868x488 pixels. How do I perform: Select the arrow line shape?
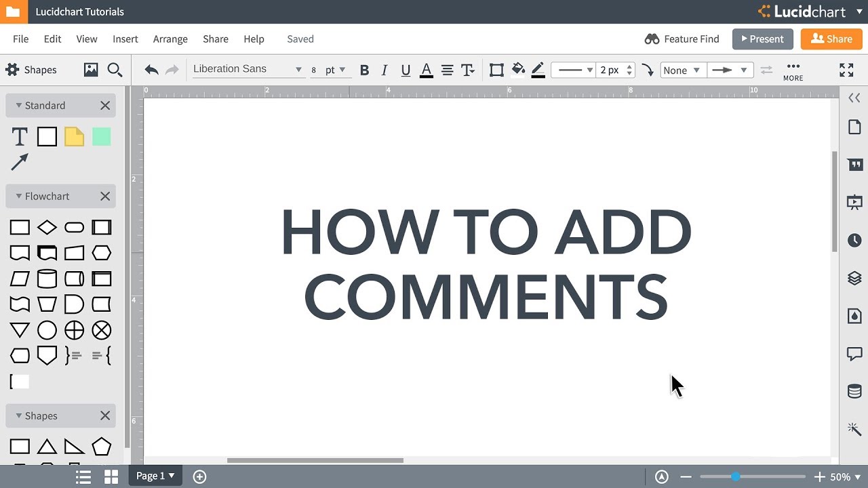[x=20, y=162]
